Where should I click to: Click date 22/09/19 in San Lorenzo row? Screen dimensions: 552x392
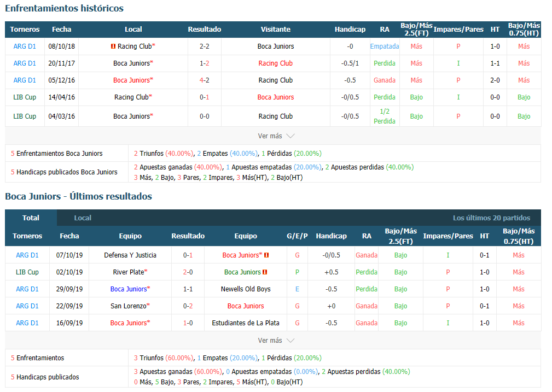(69, 306)
